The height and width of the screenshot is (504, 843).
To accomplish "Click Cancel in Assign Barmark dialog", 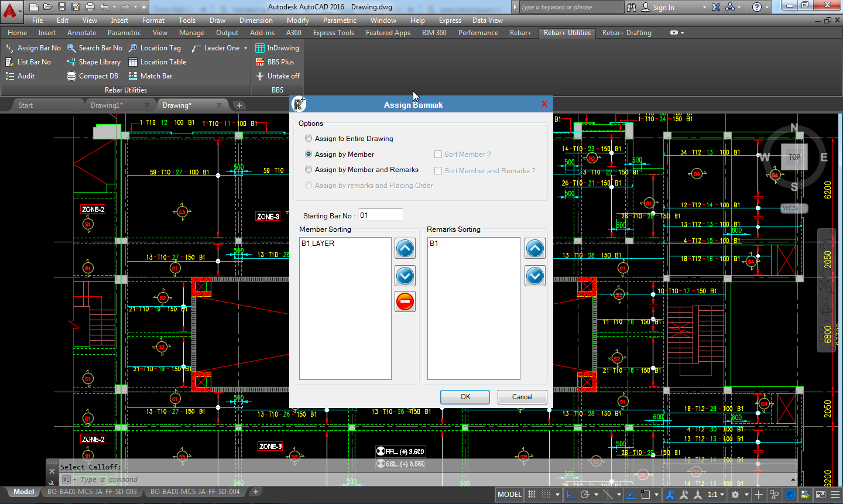I will (x=522, y=397).
